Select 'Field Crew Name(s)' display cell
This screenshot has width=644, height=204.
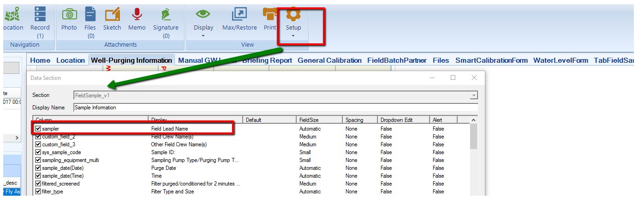(172, 137)
